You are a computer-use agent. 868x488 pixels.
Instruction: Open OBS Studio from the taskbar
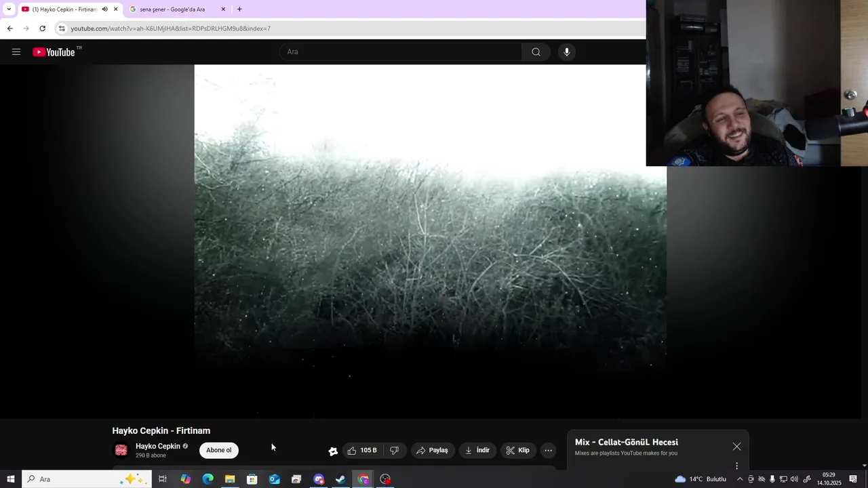(385, 479)
